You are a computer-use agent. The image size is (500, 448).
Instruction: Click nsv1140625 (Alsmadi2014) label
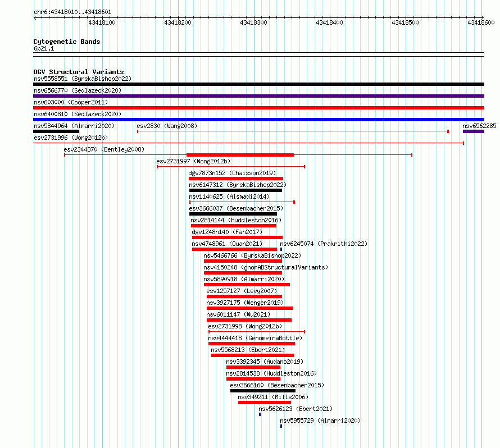229,196
